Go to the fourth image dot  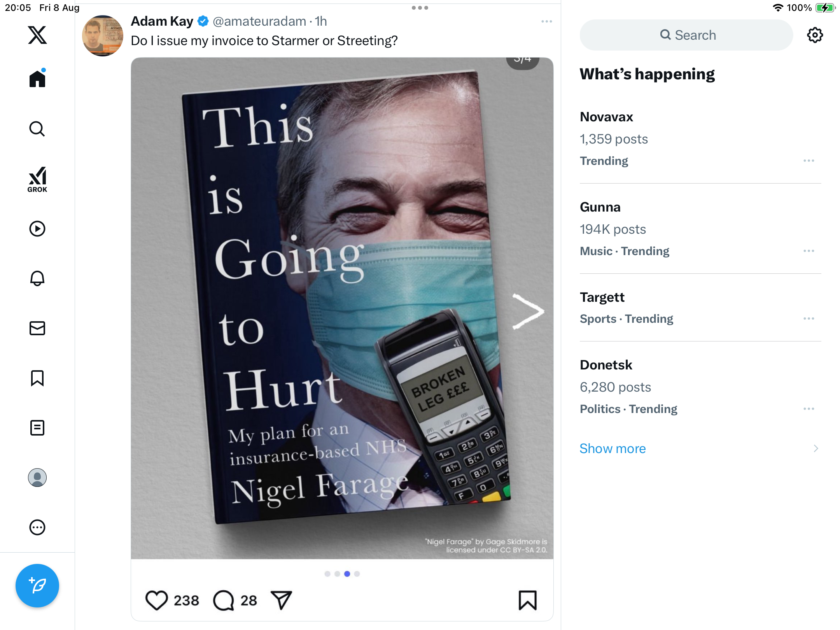(357, 574)
